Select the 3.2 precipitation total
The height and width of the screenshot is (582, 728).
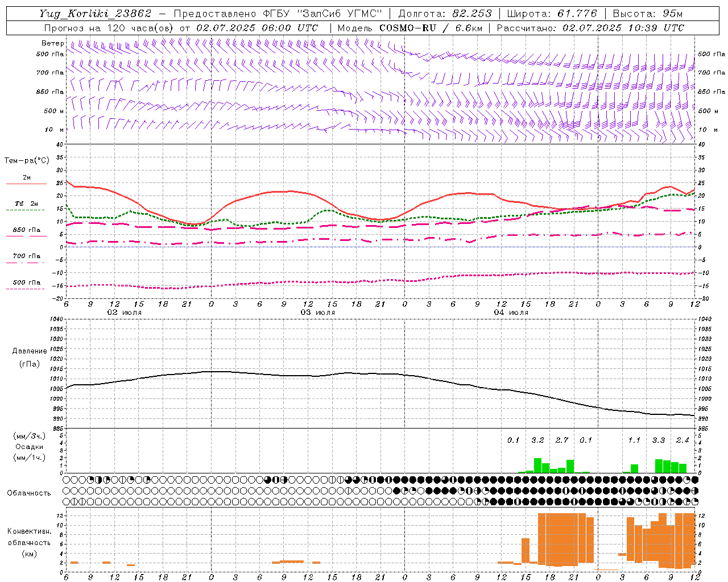click(x=537, y=440)
